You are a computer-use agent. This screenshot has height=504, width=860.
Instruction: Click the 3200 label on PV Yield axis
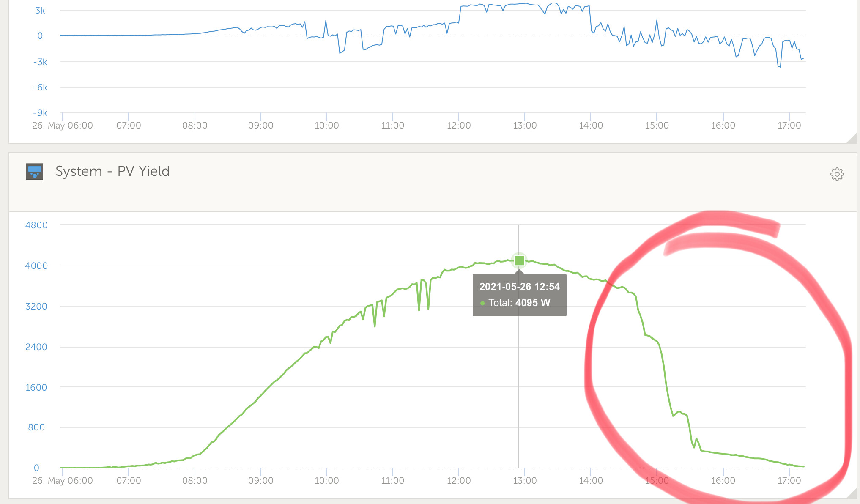[x=36, y=306]
